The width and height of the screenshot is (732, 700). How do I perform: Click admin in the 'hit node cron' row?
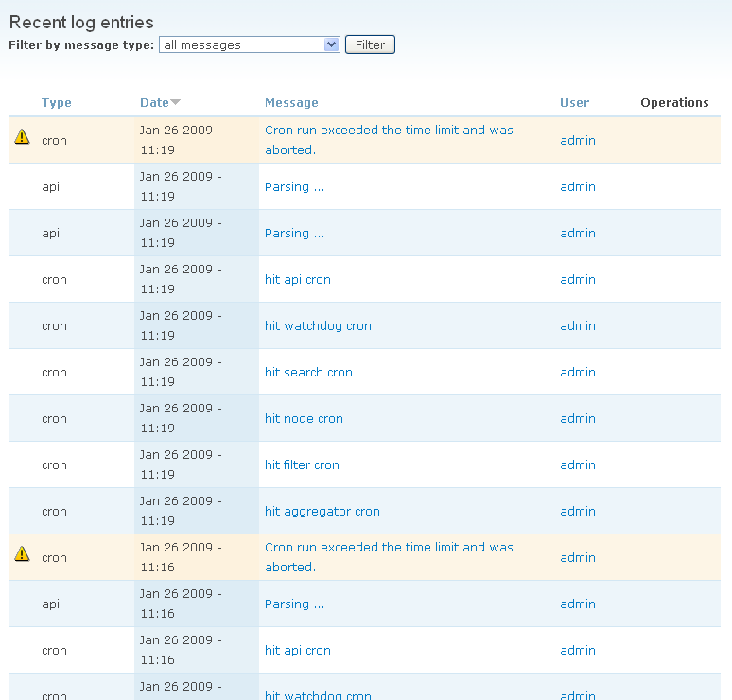[x=578, y=418]
